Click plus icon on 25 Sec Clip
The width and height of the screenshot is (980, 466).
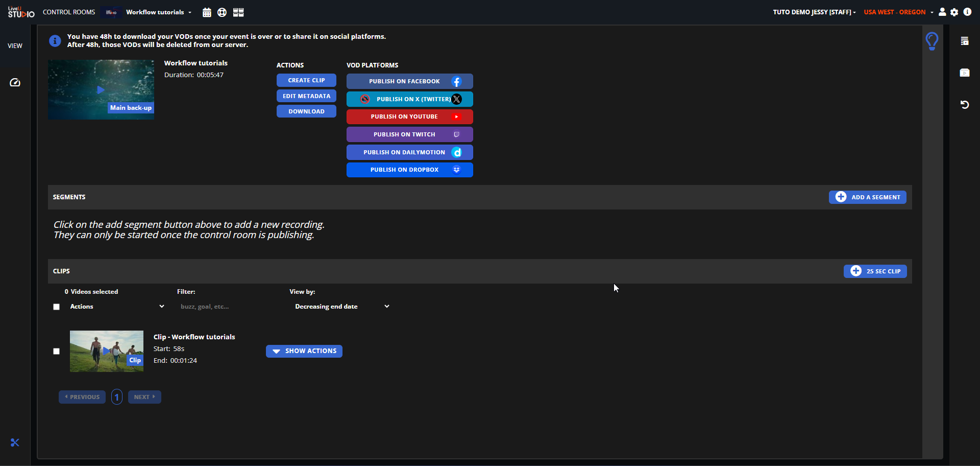(x=856, y=271)
